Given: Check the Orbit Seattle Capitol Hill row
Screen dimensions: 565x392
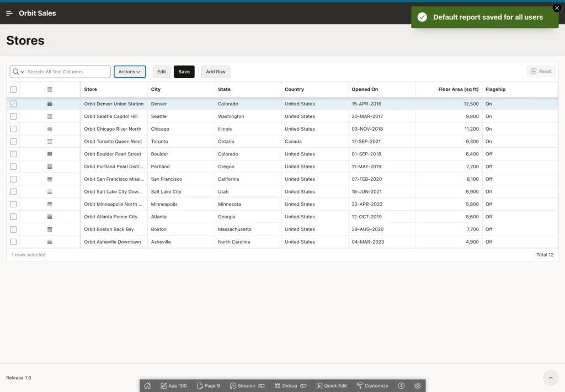Looking at the screenshot, I should pos(13,116).
